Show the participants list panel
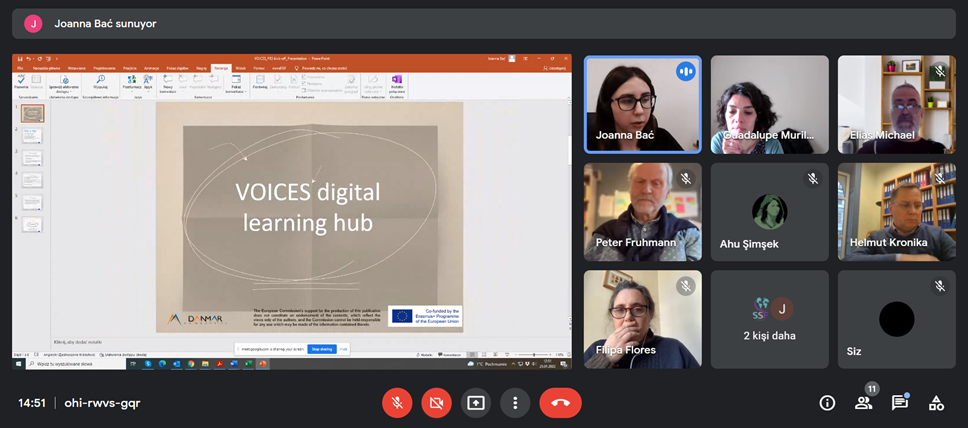This screenshot has width=968, height=428. pos(863,403)
